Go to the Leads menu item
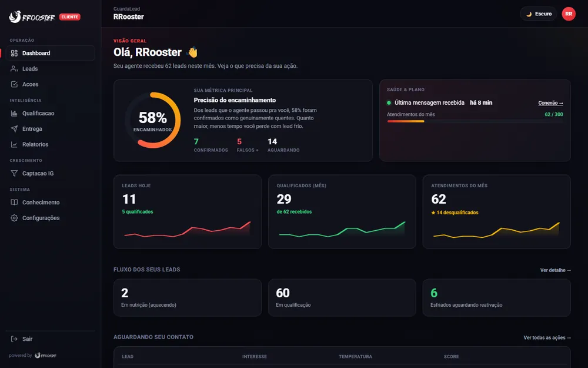The image size is (588, 368). coord(50,69)
